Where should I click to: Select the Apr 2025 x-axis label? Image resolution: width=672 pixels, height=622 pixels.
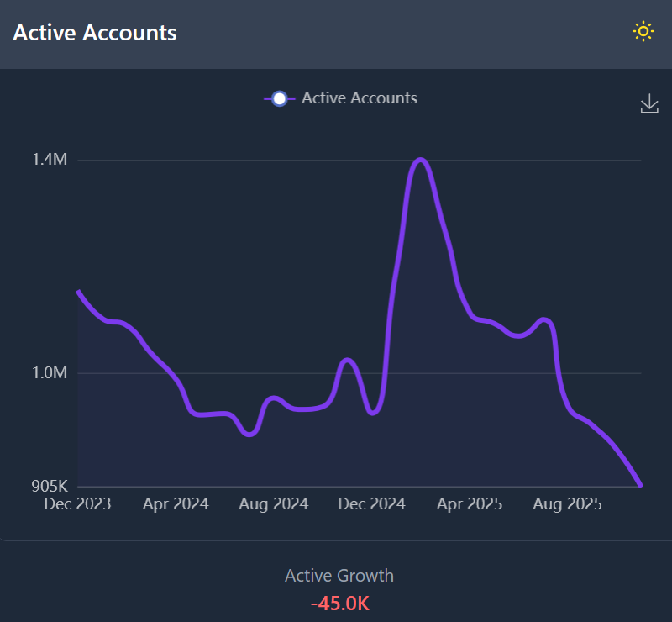(x=469, y=504)
